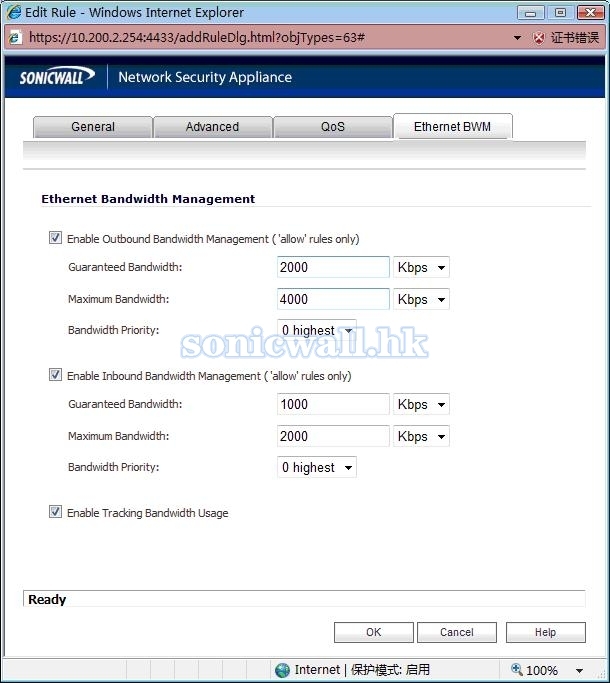
Task: Click outbound Maximum Bandwidth field showing 4000
Action: [333, 299]
